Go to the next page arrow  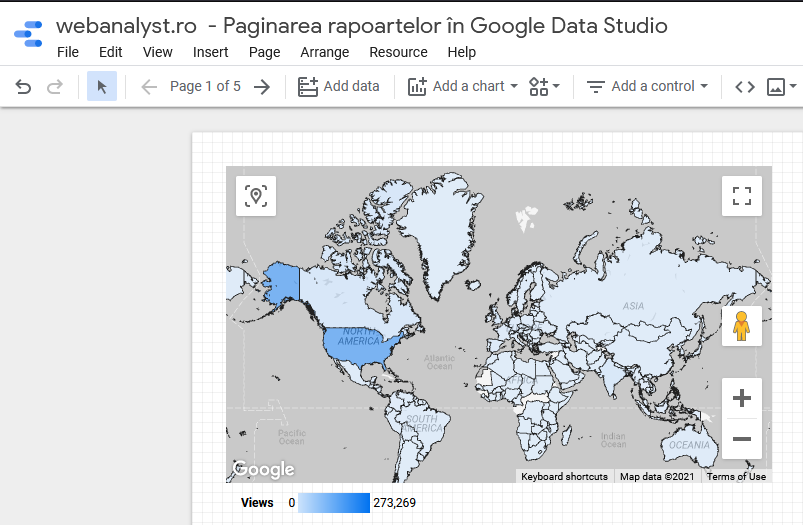[262, 87]
